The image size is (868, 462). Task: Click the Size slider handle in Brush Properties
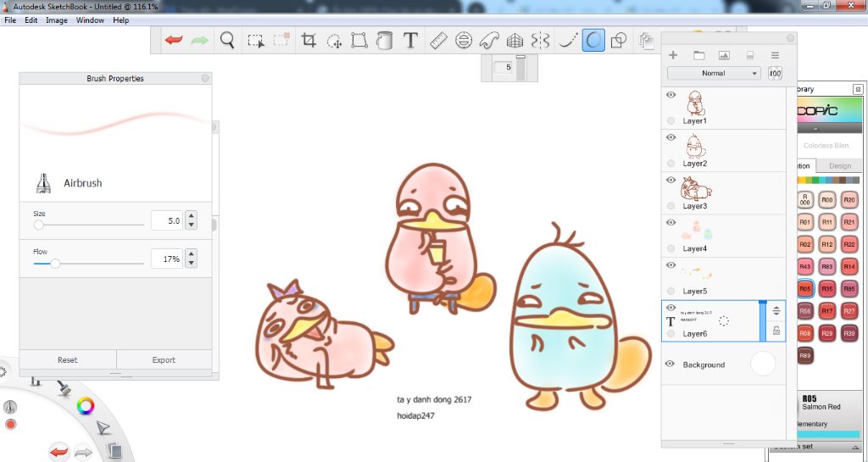click(38, 225)
